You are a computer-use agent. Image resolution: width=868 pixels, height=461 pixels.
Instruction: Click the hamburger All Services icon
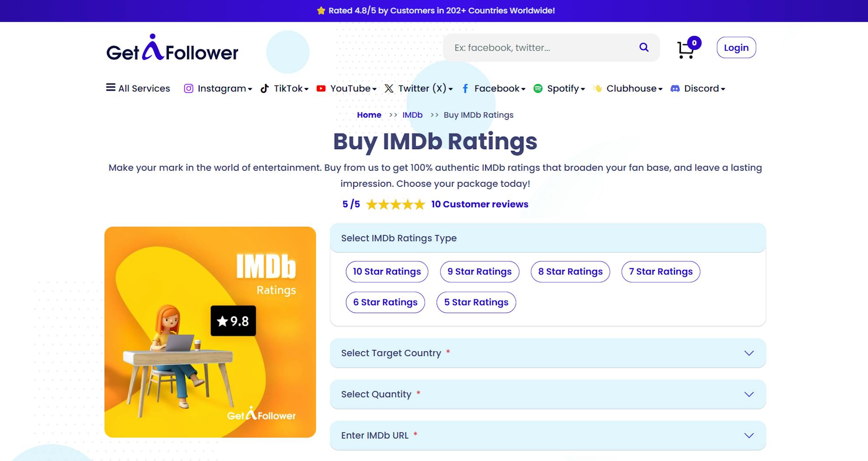click(x=111, y=88)
